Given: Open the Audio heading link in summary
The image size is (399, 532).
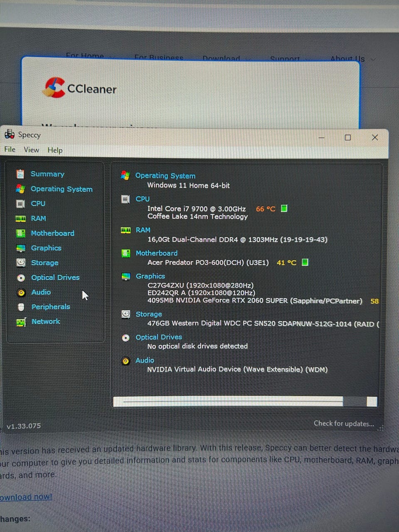Looking at the screenshot, I should (145, 360).
